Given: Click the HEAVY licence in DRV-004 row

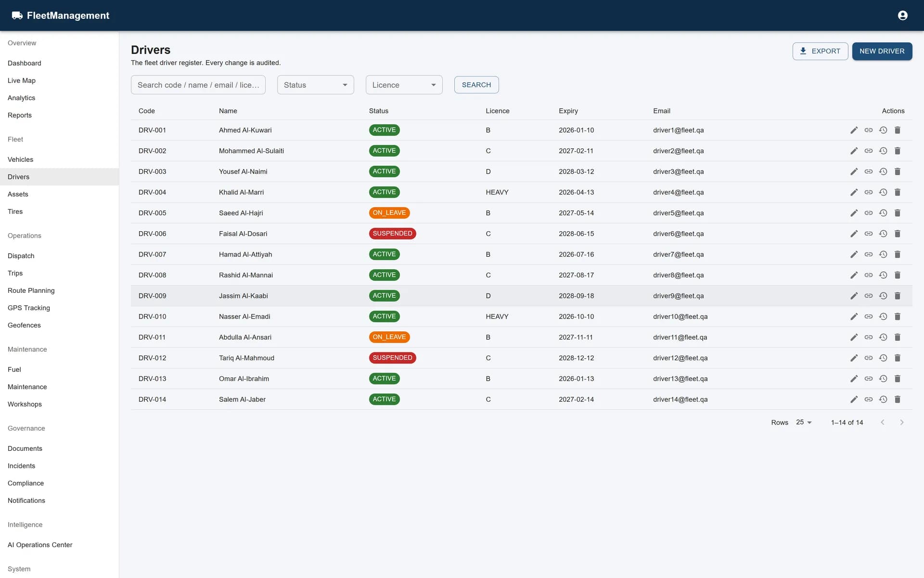Looking at the screenshot, I should pos(497,192).
